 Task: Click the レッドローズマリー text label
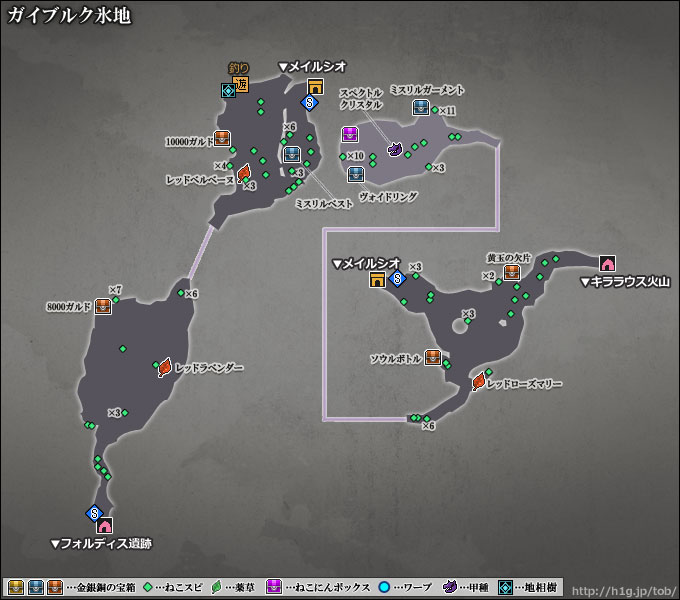524,384
